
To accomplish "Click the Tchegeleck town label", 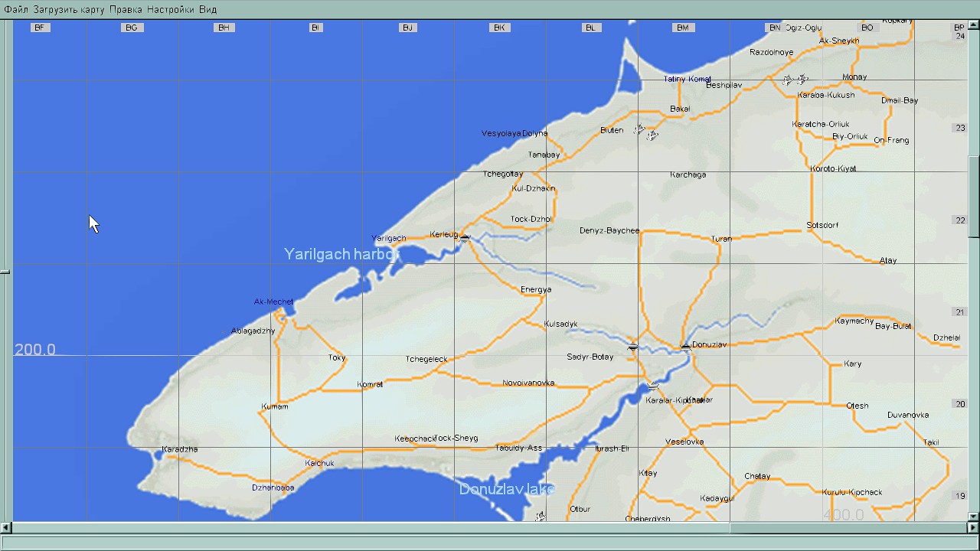I will [x=426, y=359].
